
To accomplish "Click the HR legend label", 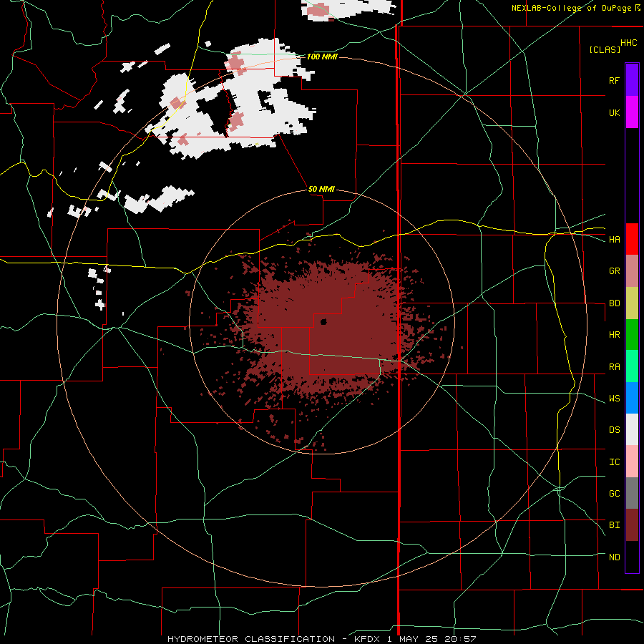I will pyautogui.click(x=614, y=335).
